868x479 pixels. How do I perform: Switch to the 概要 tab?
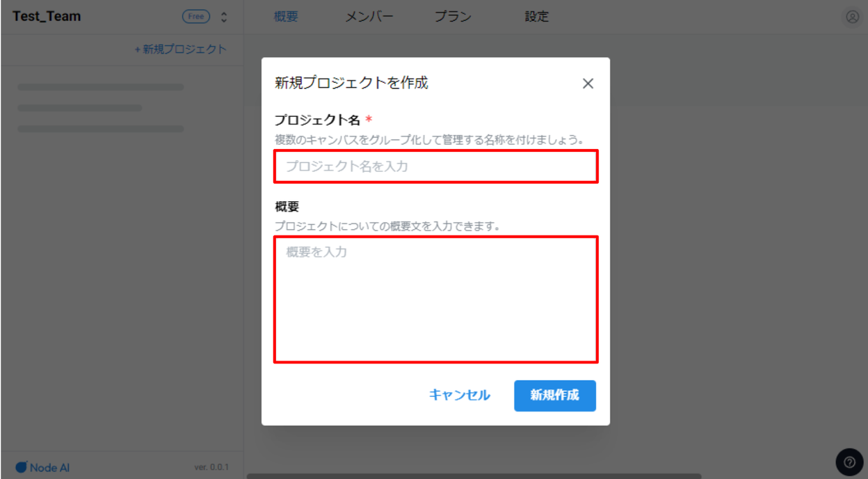(x=286, y=17)
